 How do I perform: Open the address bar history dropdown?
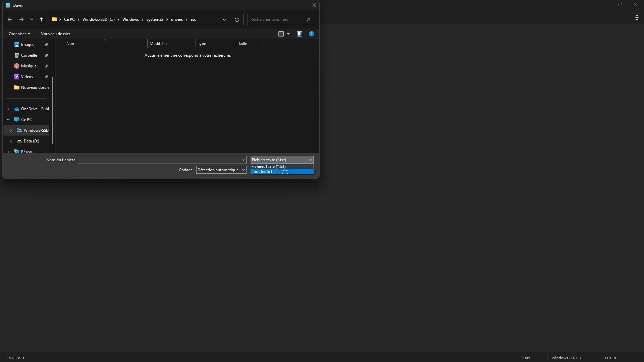pyautogui.click(x=224, y=19)
